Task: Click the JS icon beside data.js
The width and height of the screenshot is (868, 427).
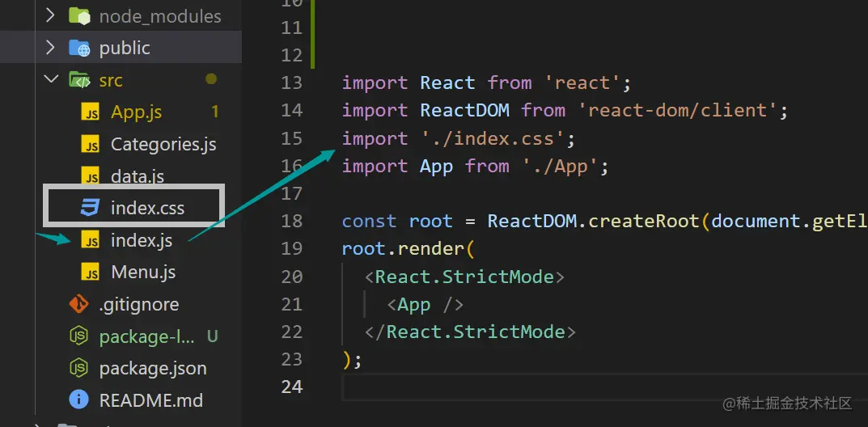Action: [x=91, y=176]
